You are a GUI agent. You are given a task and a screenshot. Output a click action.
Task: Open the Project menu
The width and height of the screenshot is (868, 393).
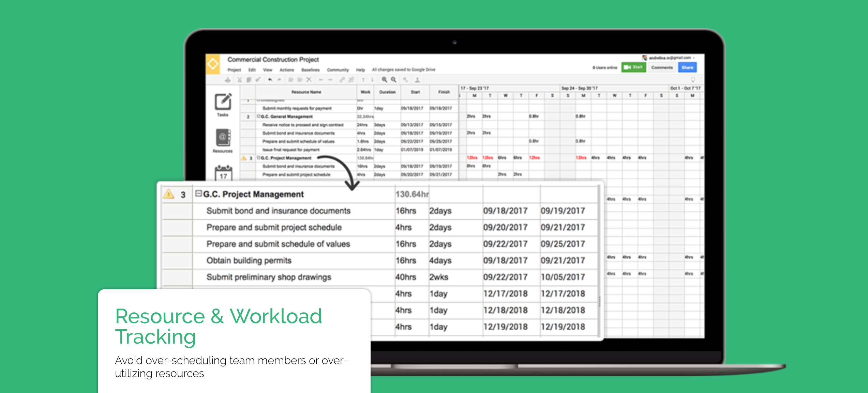234,70
